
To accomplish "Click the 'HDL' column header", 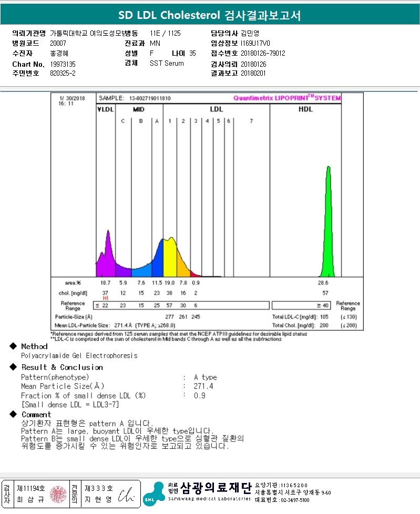I will tap(305, 109).
